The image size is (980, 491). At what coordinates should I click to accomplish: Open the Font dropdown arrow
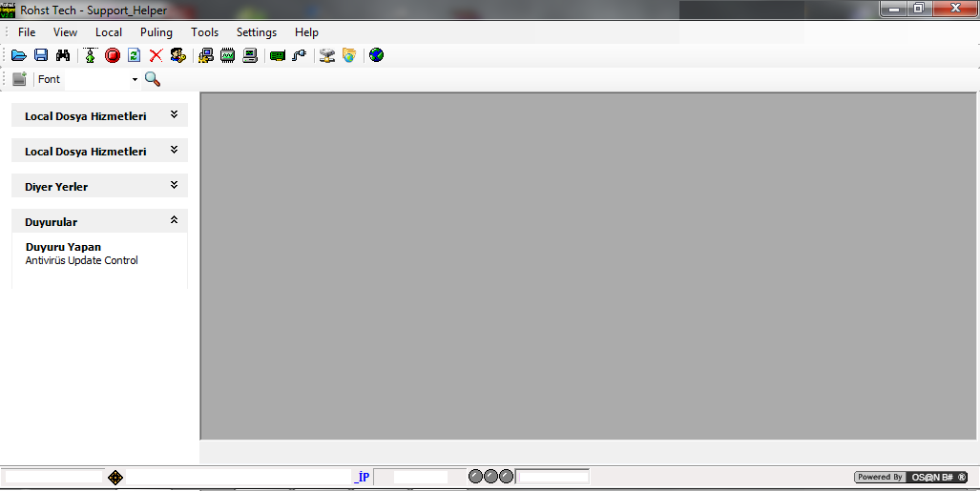tap(135, 79)
